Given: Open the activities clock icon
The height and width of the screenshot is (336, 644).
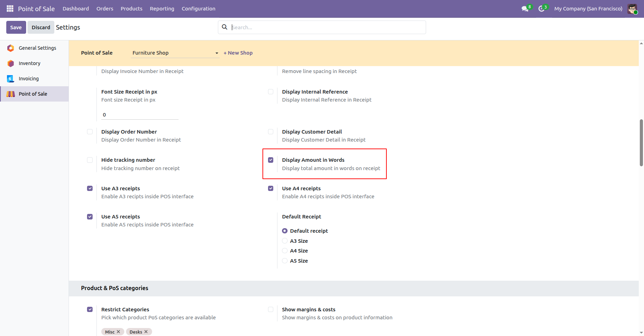Looking at the screenshot, I should [x=541, y=9].
